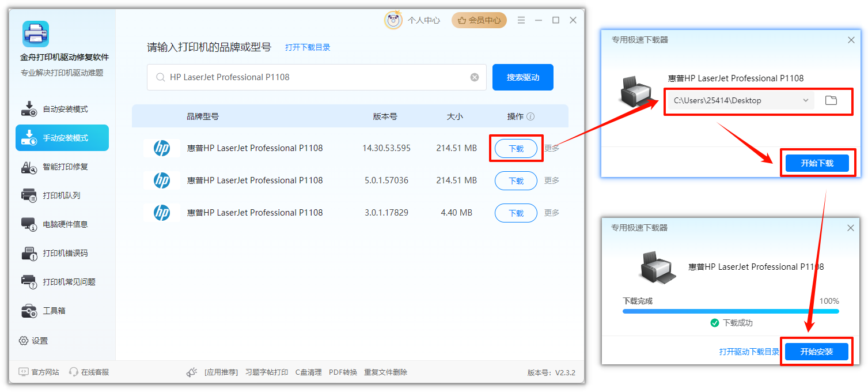Click the HP logo beside the first driver
The height and width of the screenshot is (392, 868).
(162, 148)
